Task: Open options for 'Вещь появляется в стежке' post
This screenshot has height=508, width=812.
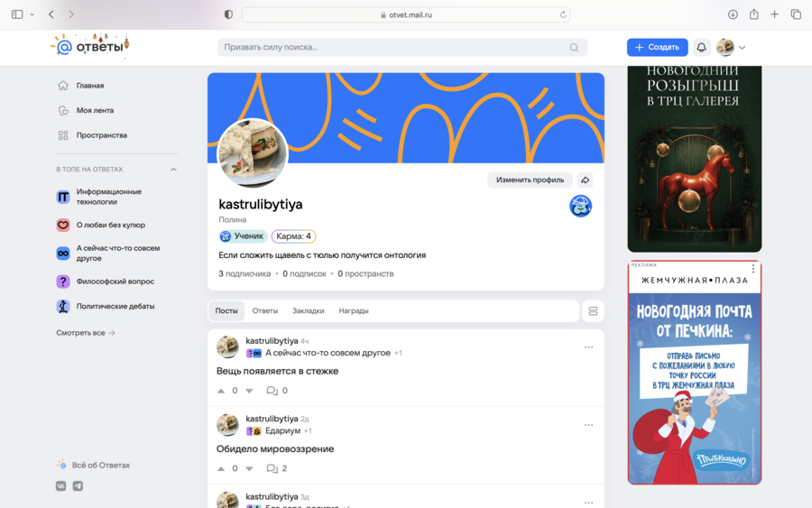Action: [x=588, y=347]
